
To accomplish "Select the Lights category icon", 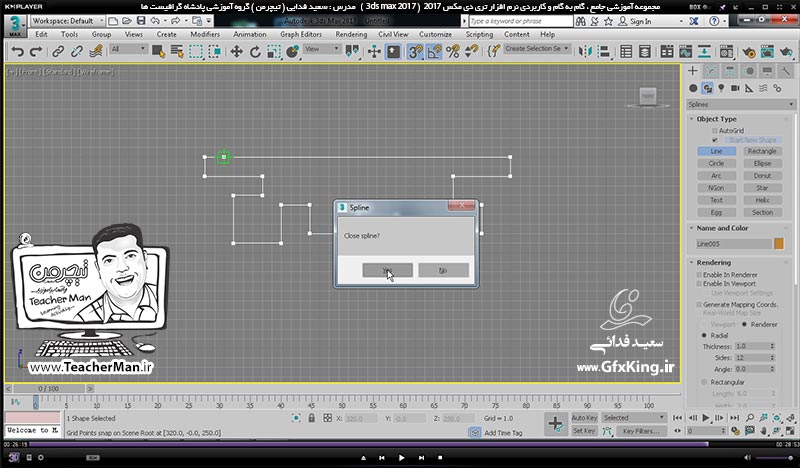I will click(x=721, y=88).
